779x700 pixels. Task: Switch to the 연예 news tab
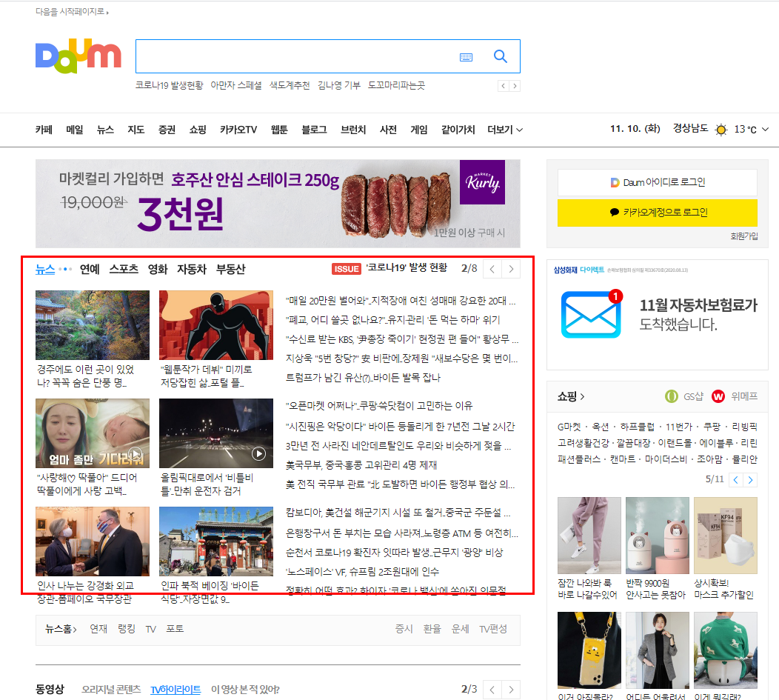(90, 270)
